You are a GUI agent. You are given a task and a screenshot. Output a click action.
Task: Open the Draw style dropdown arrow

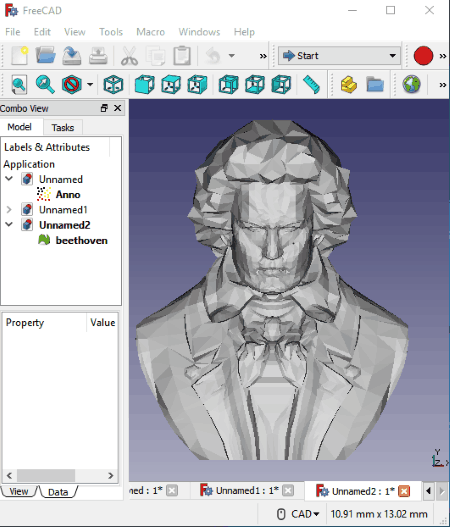click(x=90, y=84)
